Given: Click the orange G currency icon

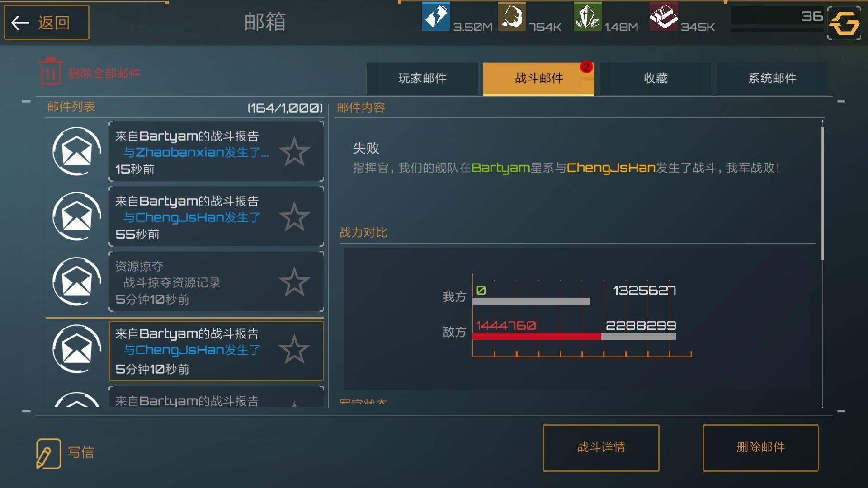Looking at the screenshot, I should click(x=844, y=23).
